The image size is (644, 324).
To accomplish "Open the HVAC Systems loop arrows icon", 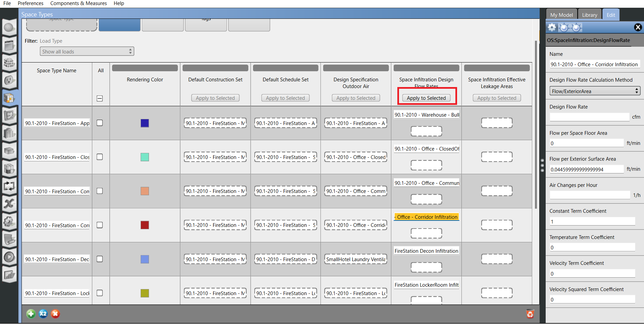I will (x=9, y=186).
